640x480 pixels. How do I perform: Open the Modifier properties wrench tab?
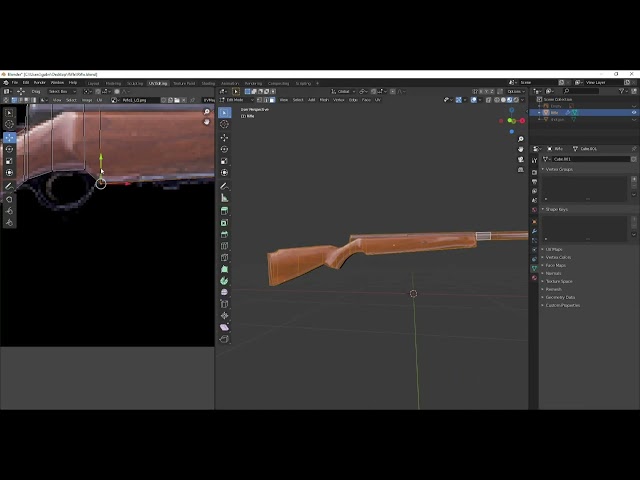click(534, 231)
